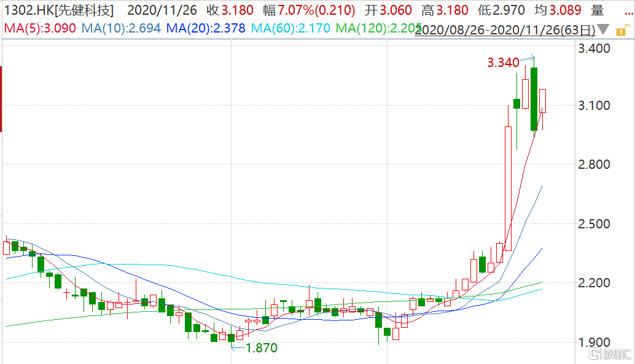
Task: Click the 1.870 low price marker
Action: (261, 348)
